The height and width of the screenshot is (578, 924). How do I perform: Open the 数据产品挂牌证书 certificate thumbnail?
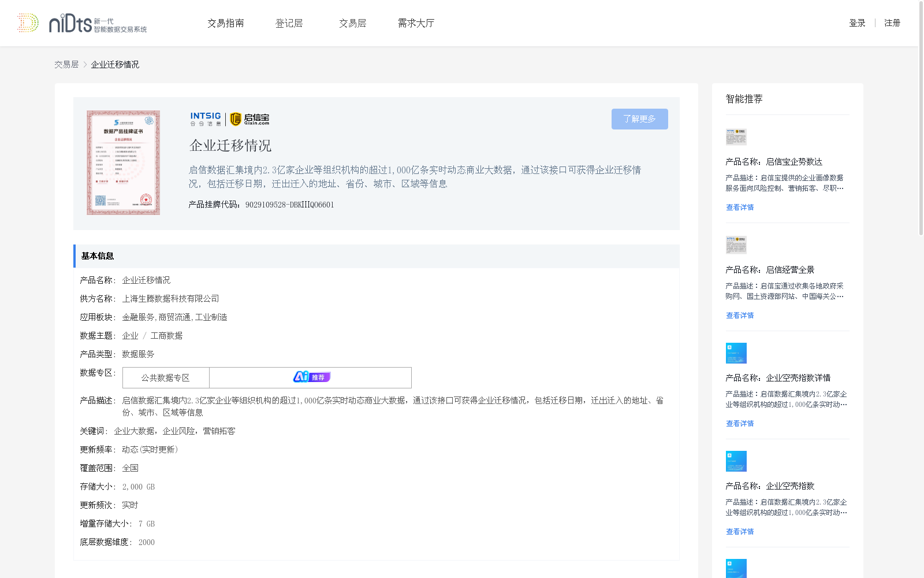pos(124,163)
